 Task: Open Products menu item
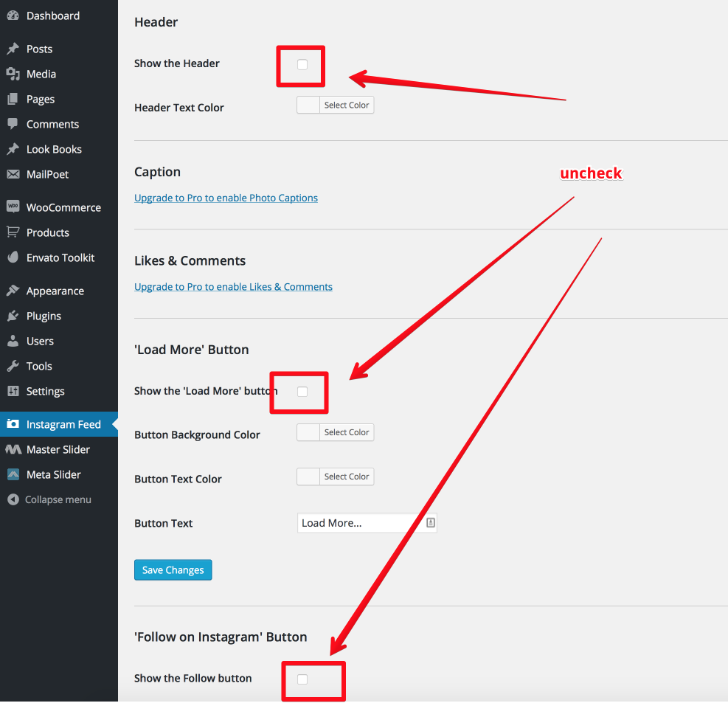[x=59, y=232]
